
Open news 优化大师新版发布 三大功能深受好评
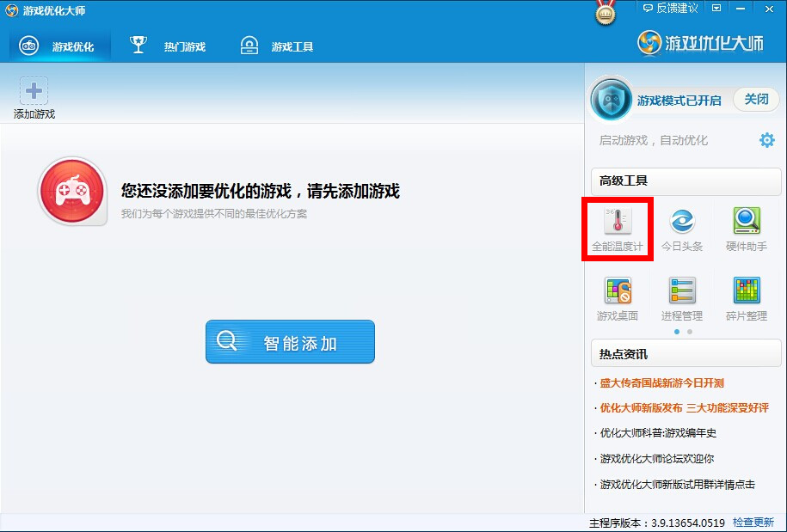pyautogui.click(x=684, y=407)
